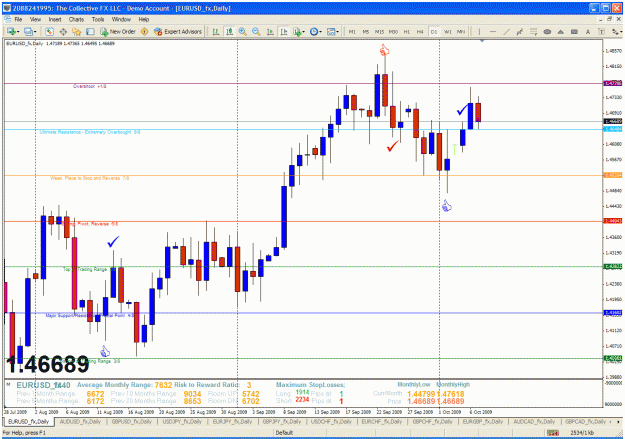The height and width of the screenshot is (439, 625).
Task: Open the Indicators list dropdown
Action: 299,31
